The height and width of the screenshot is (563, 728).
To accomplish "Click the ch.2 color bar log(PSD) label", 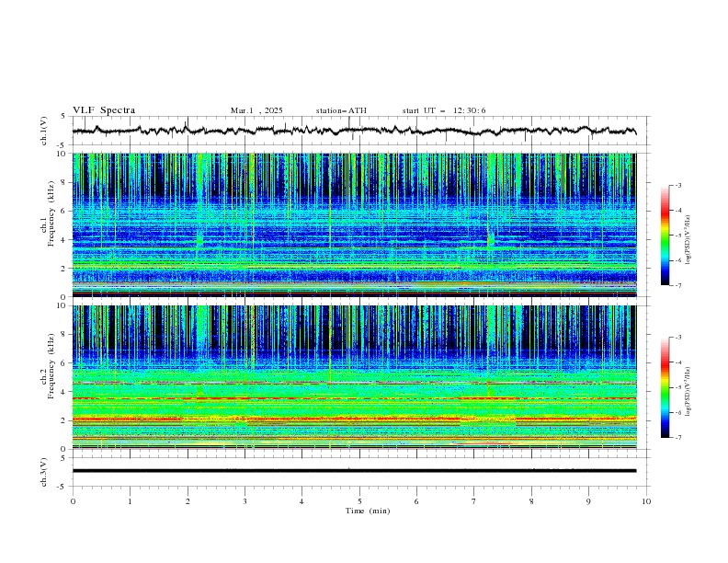I will click(x=688, y=392).
